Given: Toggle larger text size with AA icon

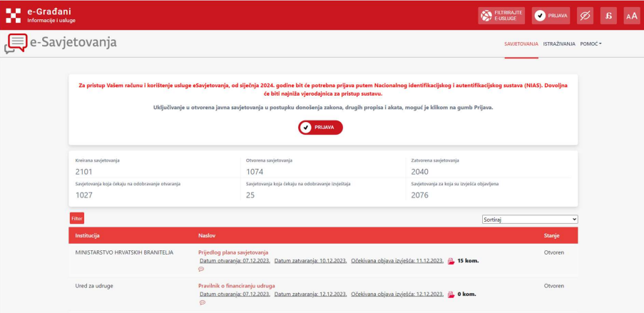Looking at the screenshot, I should [x=632, y=16].
